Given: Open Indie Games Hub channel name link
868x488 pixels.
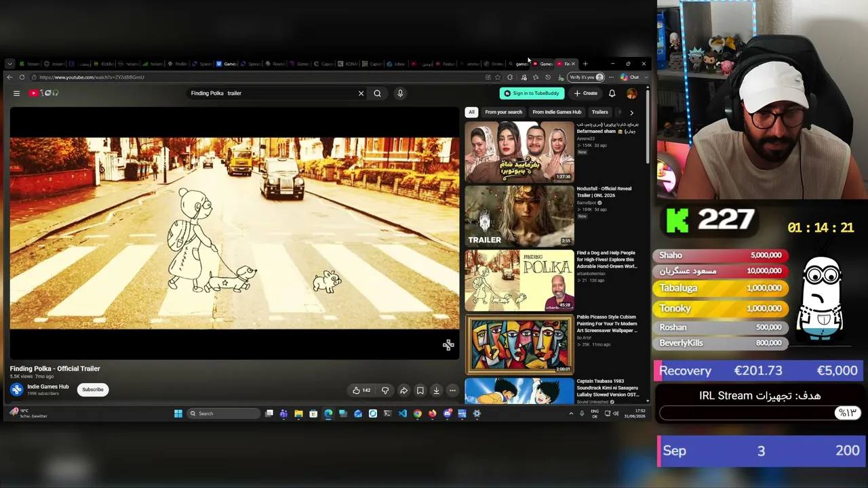Looking at the screenshot, I should tap(48, 386).
